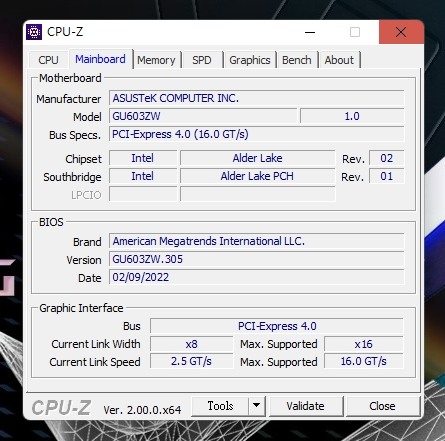This screenshot has height=441, width=445.
Task: Click the Current Link Speed 2.5 GT/s
Action: 191,361
